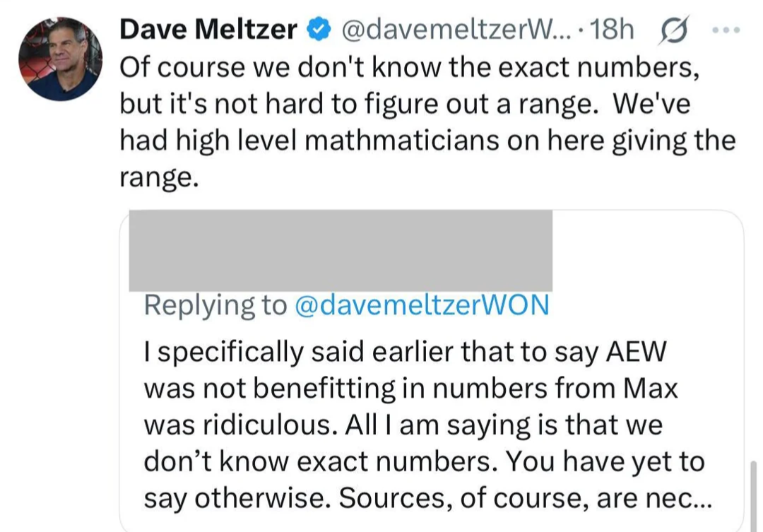763x532 pixels.
Task: Click the gray redacted author block
Action: 340,251
